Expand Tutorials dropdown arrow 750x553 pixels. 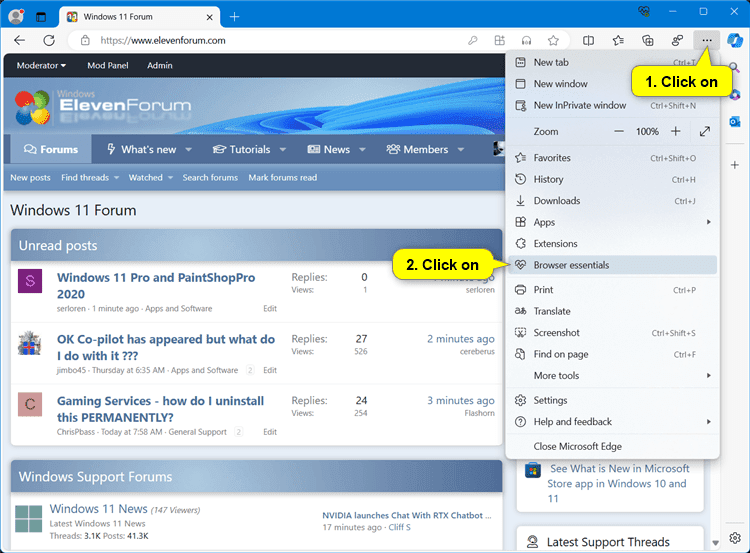pos(283,150)
